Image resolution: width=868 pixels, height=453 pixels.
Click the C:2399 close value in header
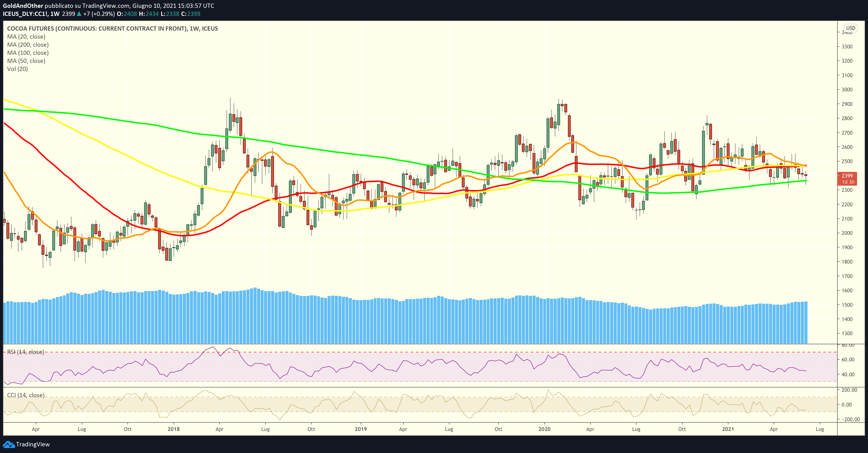point(191,14)
